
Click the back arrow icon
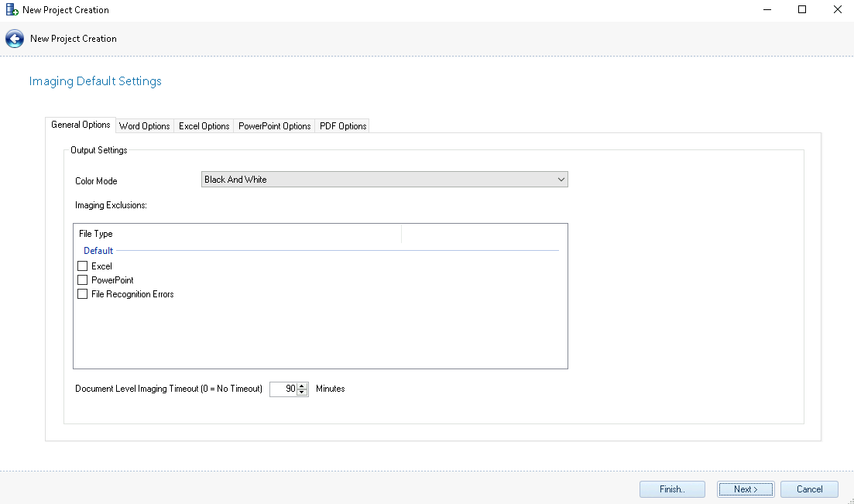15,39
